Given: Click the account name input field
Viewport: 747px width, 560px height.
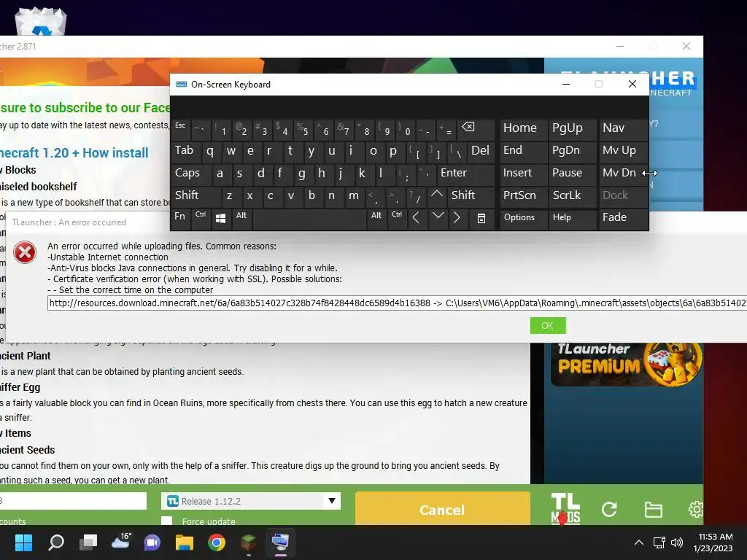Looking at the screenshot, I should tap(73, 501).
